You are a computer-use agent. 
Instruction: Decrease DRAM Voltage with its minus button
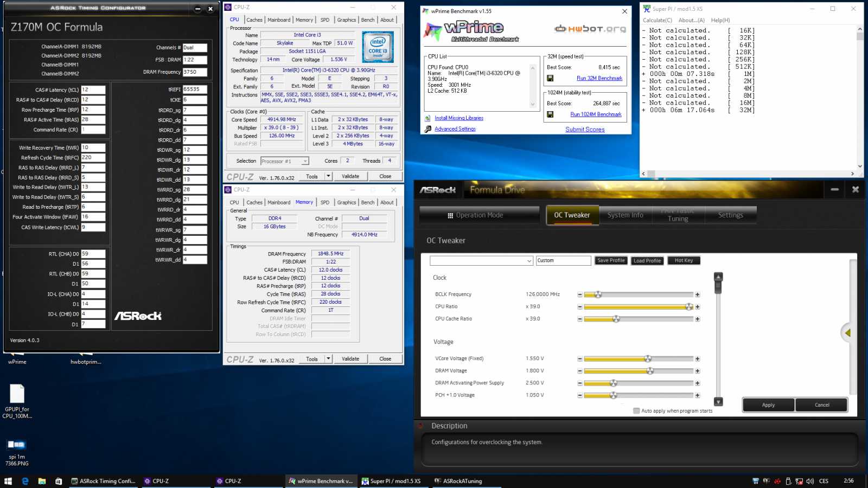pyautogui.click(x=580, y=371)
